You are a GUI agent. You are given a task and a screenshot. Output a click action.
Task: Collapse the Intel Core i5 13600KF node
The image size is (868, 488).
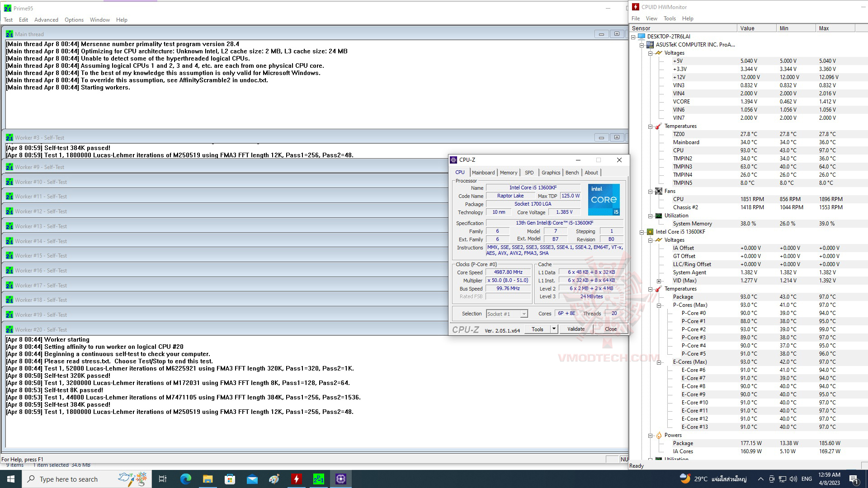642,232
